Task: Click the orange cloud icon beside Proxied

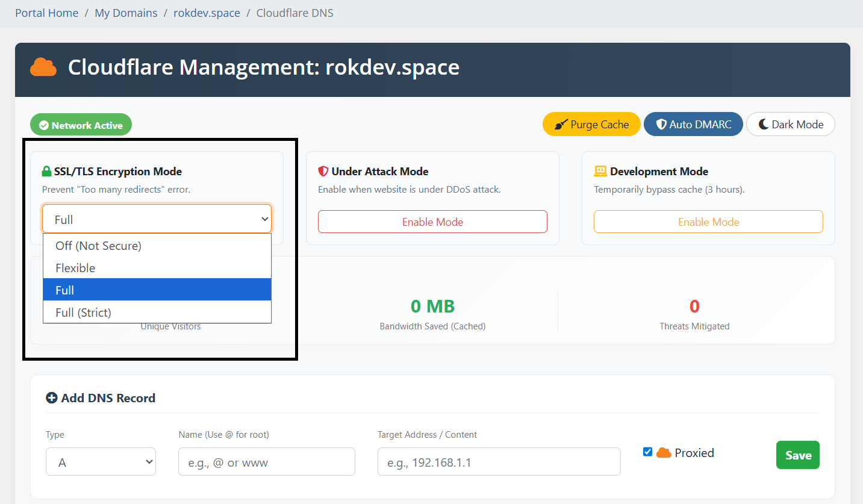Action: (x=664, y=452)
